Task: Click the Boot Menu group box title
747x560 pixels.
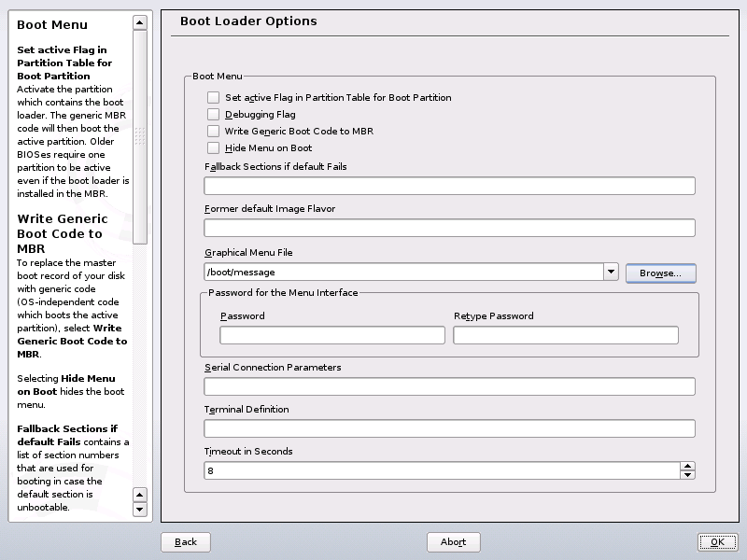Action: click(x=218, y=76)
